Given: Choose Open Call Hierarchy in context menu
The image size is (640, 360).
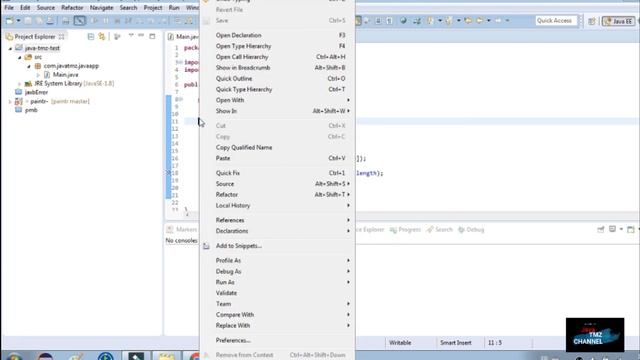Looking at the screenshot, I should tap(278, 57).
